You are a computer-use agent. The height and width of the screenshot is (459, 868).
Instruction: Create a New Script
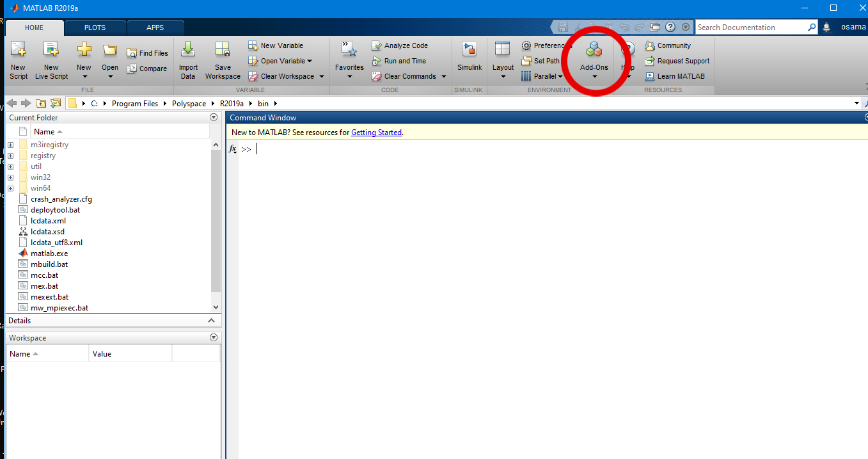click(18, 61)
